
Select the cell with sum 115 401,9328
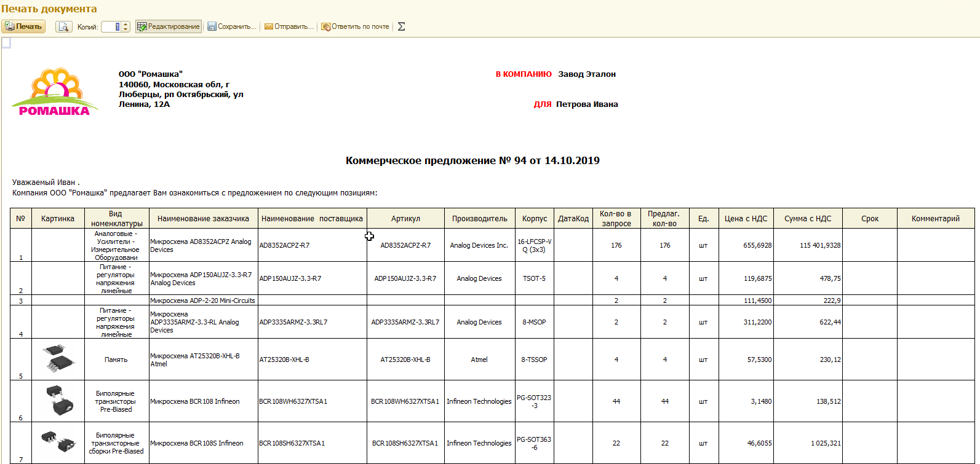click(808, 245)
